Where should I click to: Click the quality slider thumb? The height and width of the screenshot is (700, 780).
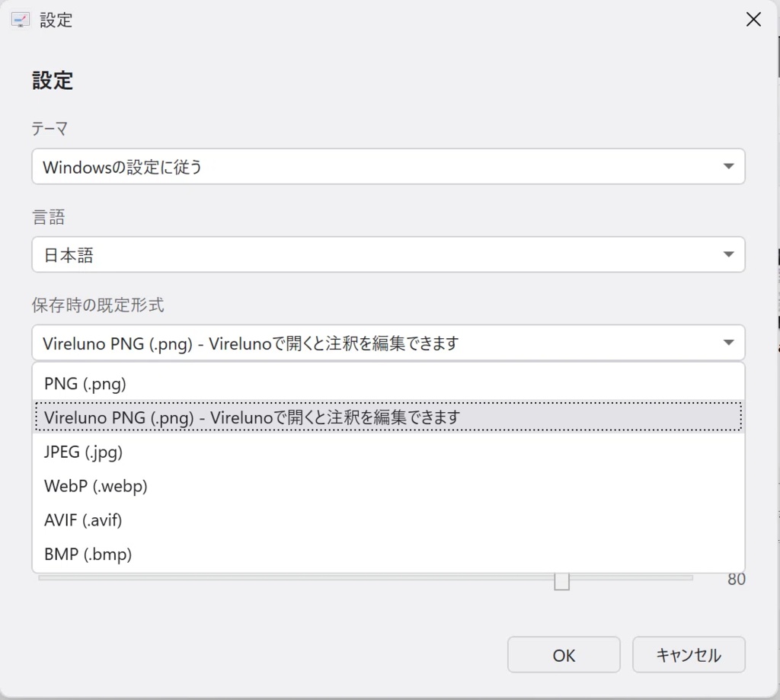tap(561, 581)
